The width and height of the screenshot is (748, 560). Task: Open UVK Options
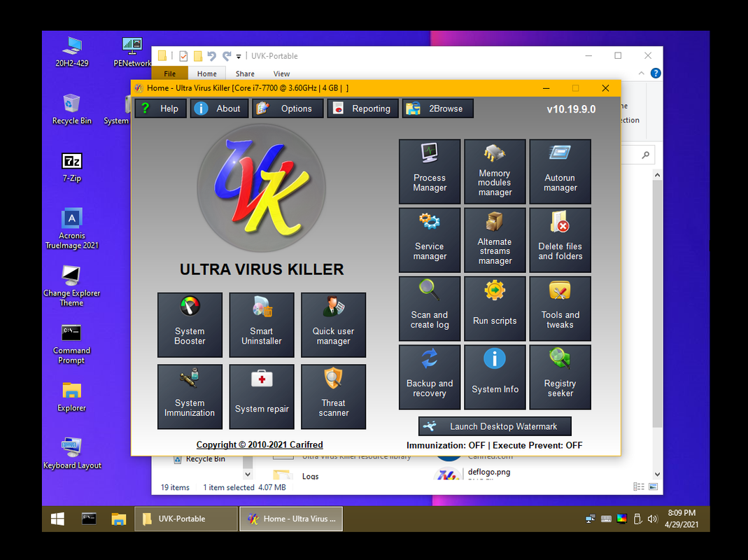pos(288,108)
